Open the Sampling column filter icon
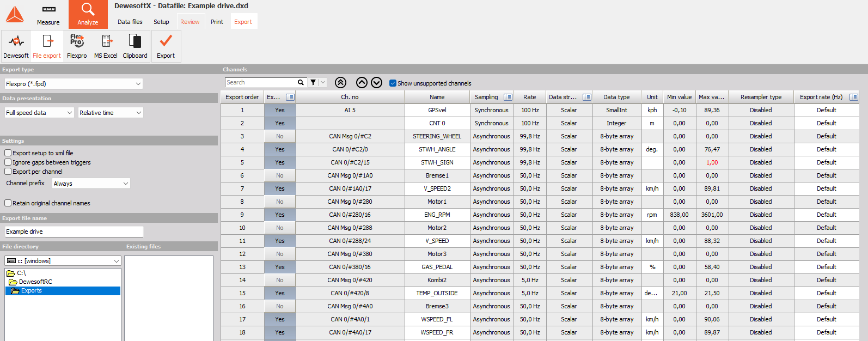The image size is (868, 341). (508, 97)
